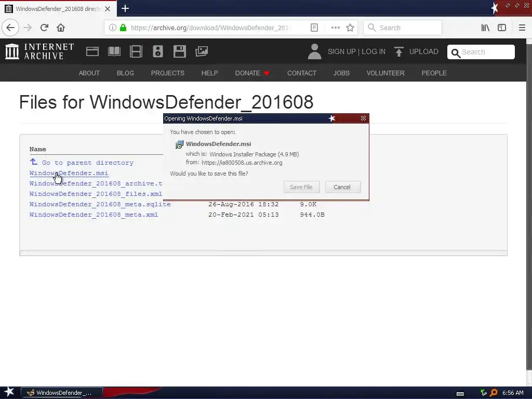Open the Software floppy disk icon
Screen dimensions: 532x399
tap(179, 51)
